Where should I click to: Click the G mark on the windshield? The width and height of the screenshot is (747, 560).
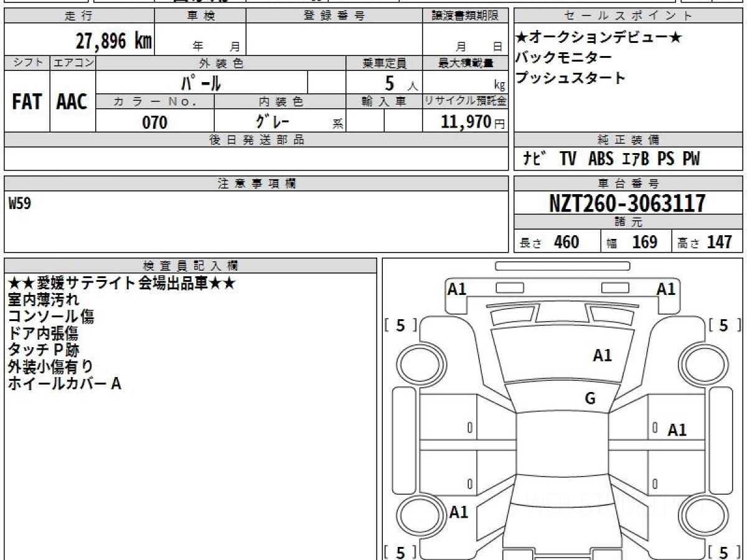click(590, 399)
